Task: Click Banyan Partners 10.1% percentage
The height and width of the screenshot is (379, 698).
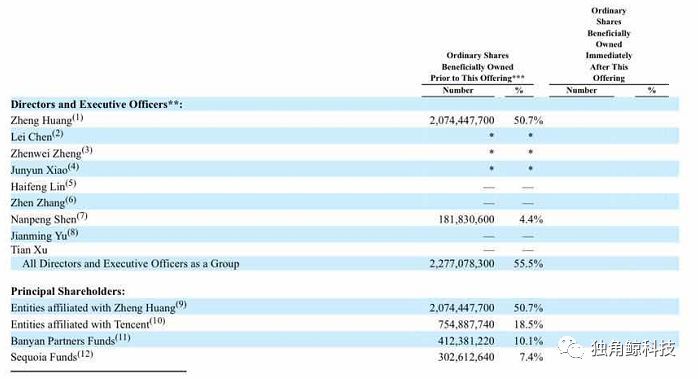Action: (x=528, y=341)
